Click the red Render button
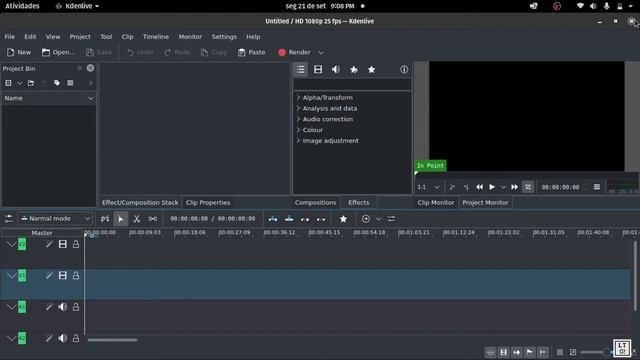This screenshot has width=640, height=360. point(294,52)
